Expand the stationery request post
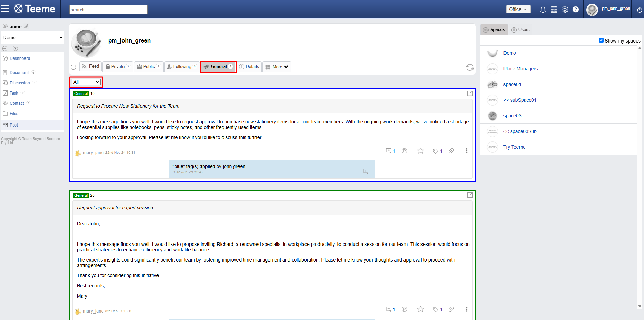The image size is (644, 320). click(470, 93)
